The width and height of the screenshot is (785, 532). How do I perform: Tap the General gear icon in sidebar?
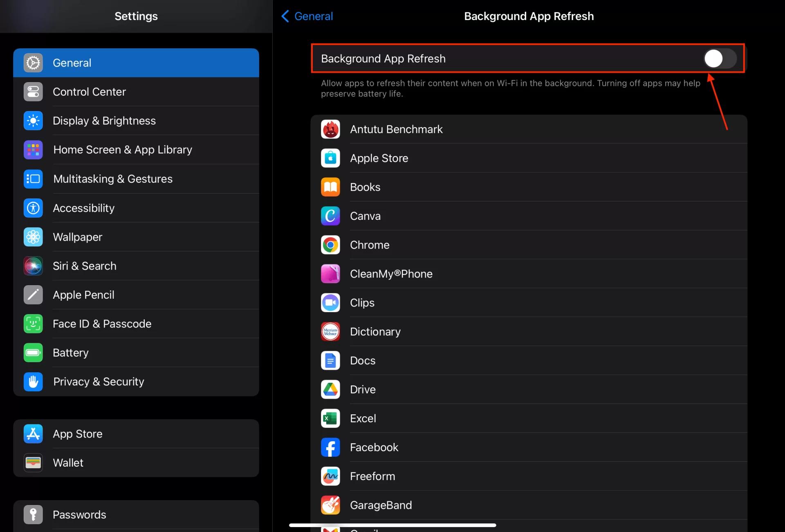coord(33,63)
